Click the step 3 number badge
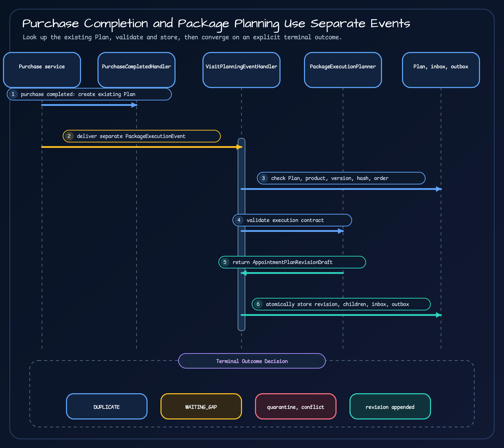The image size is (504, 448). point(264,178)
